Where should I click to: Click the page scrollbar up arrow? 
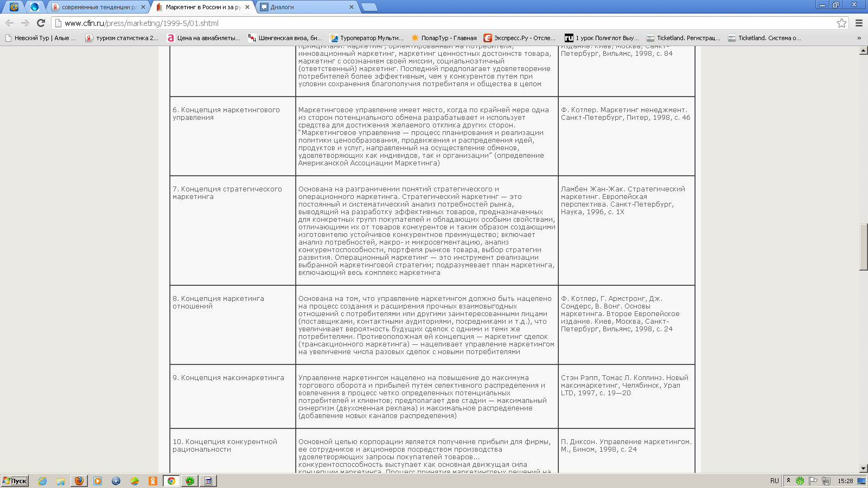[x=863, y=50]
